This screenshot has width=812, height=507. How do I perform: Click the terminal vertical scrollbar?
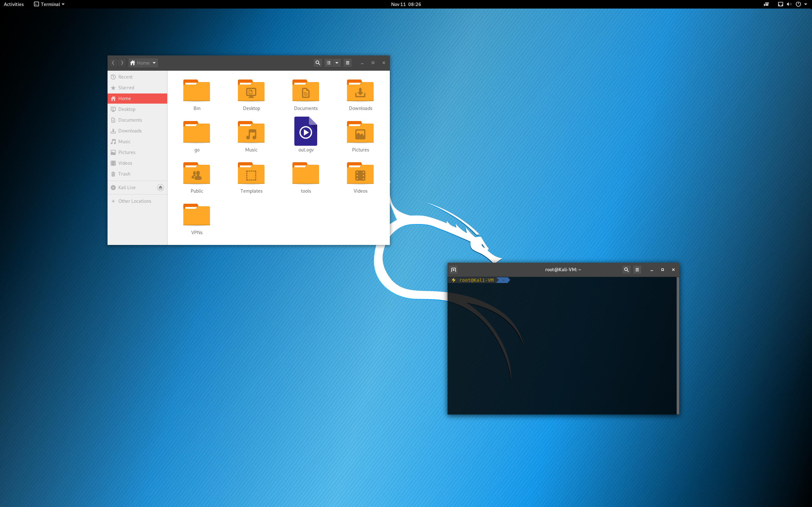pyautogui.click(x=678, y=345)
